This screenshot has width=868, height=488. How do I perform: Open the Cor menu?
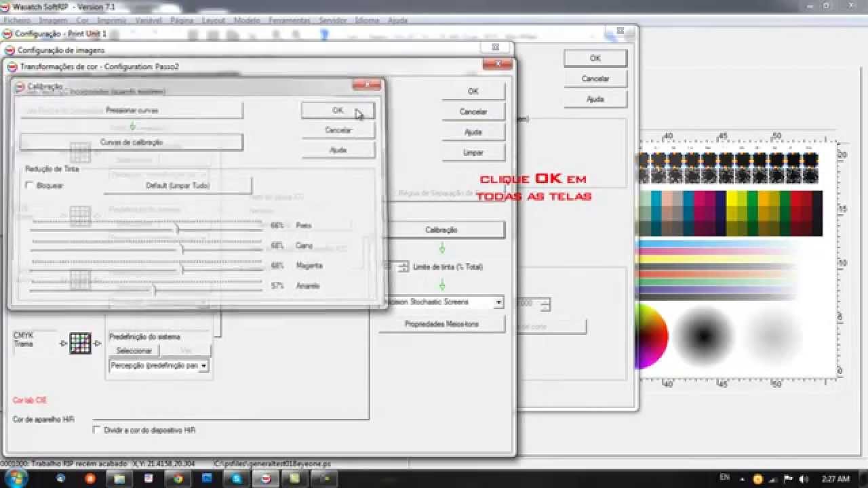[83, 20]
